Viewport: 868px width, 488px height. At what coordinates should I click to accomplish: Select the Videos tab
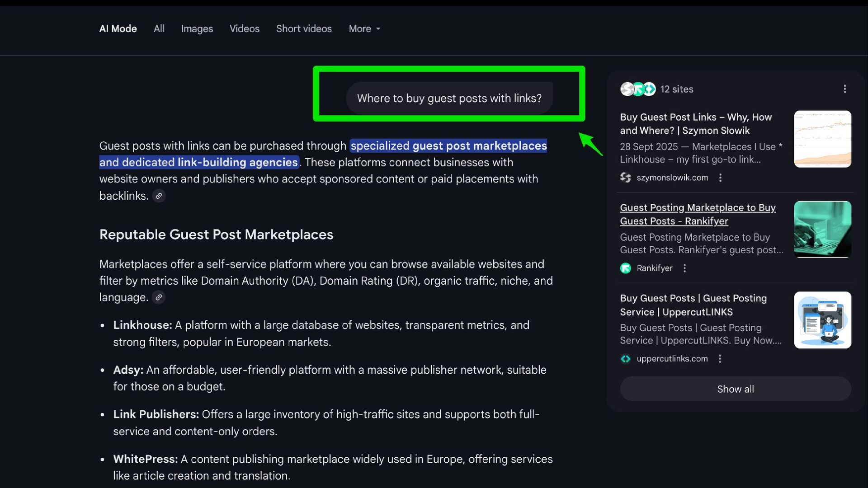point(244,28)
